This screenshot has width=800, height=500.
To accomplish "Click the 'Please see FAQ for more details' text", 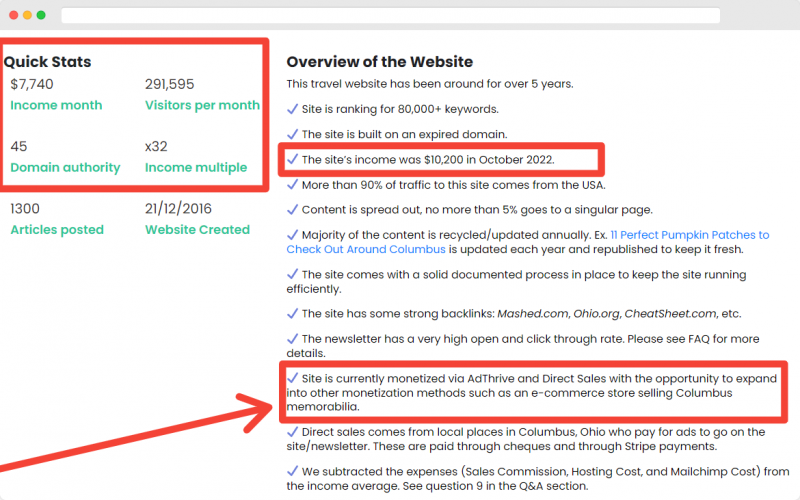I will [x=522, y=346].
